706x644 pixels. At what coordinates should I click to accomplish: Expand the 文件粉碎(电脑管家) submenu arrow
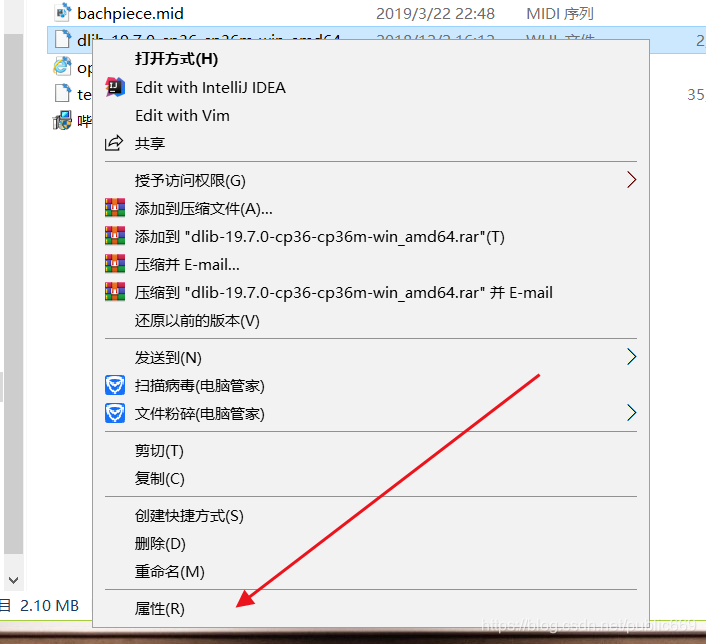pos(631,413)
